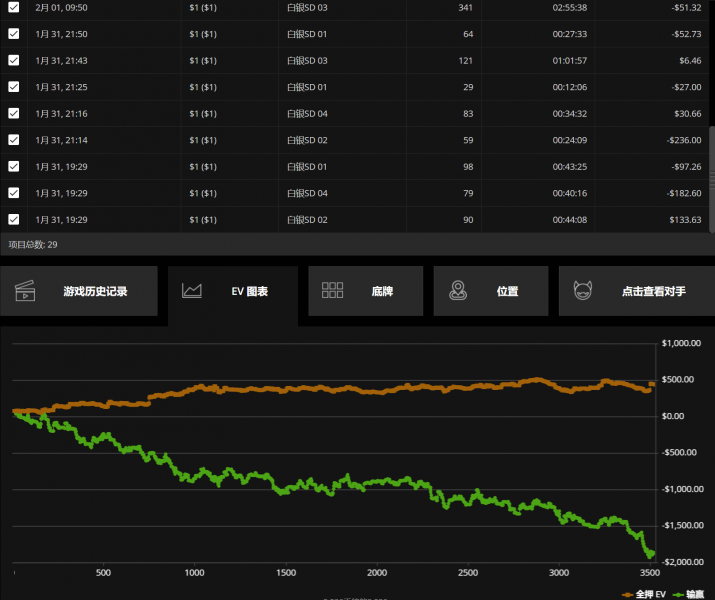Click the orange 全押 EV legend swatch
The image size is (715, 600).
point(627,594)
